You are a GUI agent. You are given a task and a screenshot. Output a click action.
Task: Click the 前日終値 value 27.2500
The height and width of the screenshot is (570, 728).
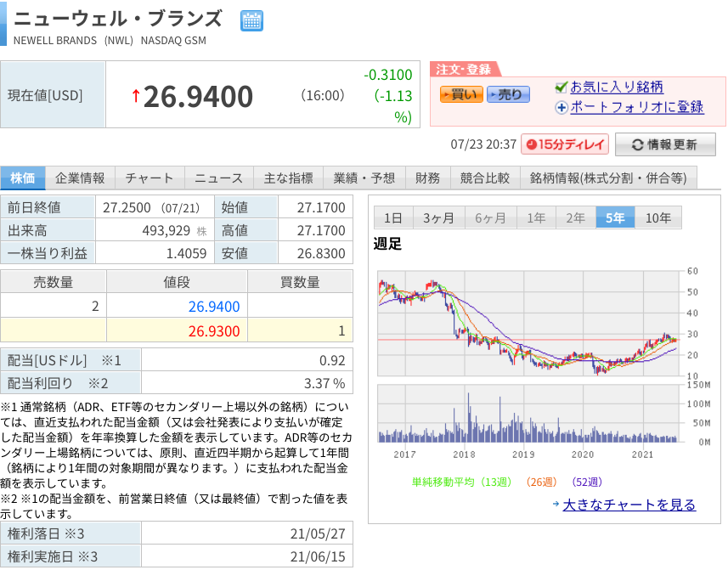point(127,207)
